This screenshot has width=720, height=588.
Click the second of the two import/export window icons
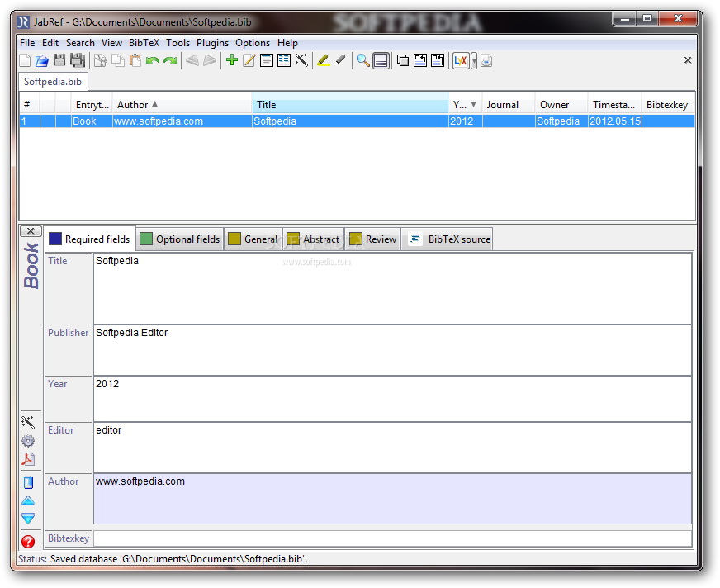click(437, 60)
